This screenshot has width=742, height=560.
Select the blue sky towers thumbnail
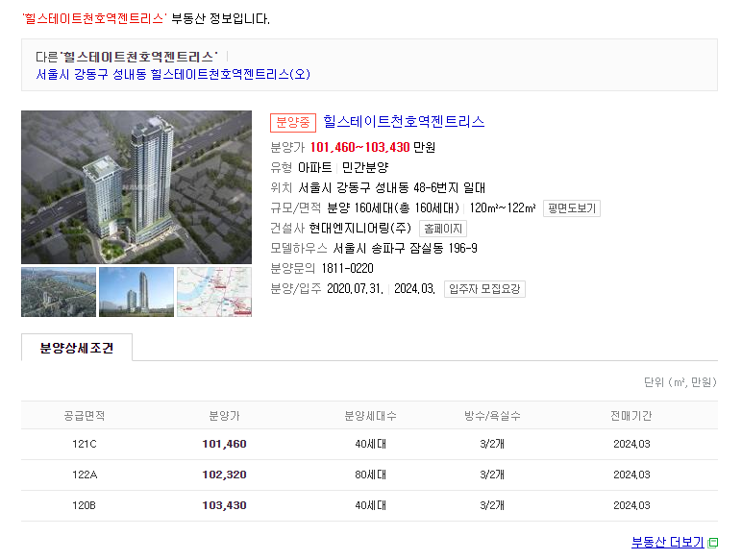click(x=136, y=292)
